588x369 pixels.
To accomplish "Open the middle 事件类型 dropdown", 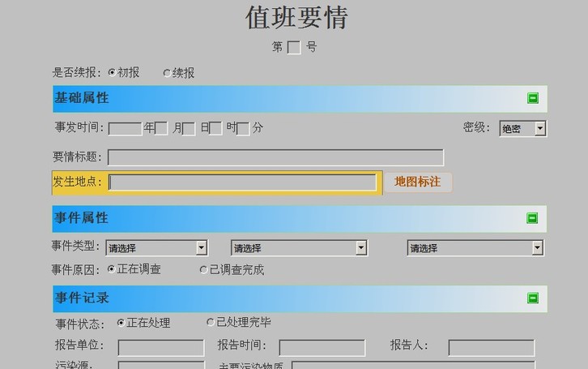I will (x=361, y=248).
